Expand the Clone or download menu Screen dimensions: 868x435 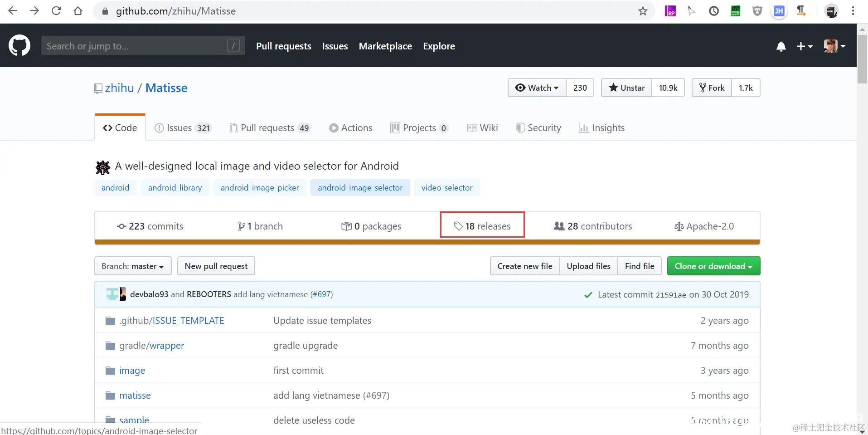pos(713,266)
